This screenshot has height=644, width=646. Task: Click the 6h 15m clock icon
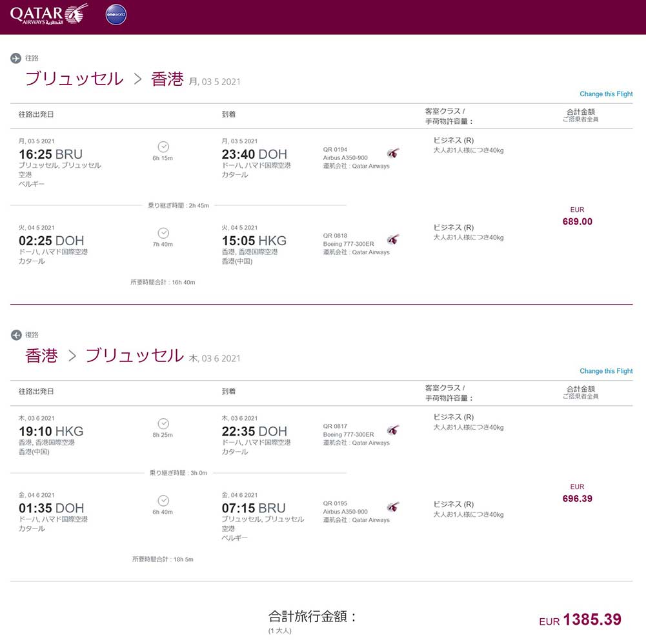click(163, 147)
